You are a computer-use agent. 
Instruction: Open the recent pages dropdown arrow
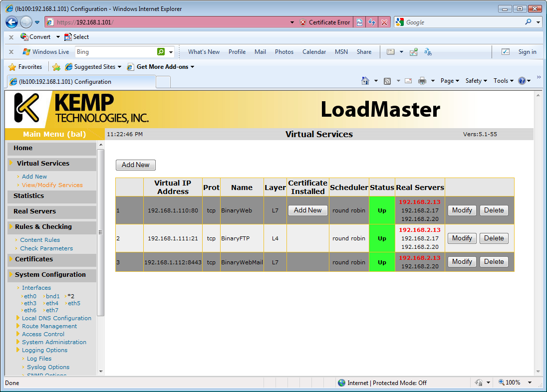pyautogui.click(x=37, y=22)
